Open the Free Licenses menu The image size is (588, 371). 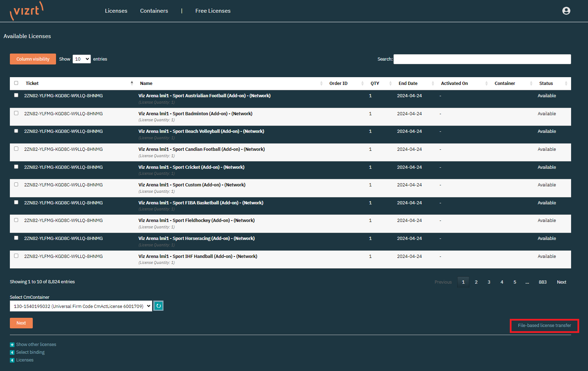click(213, 11)
